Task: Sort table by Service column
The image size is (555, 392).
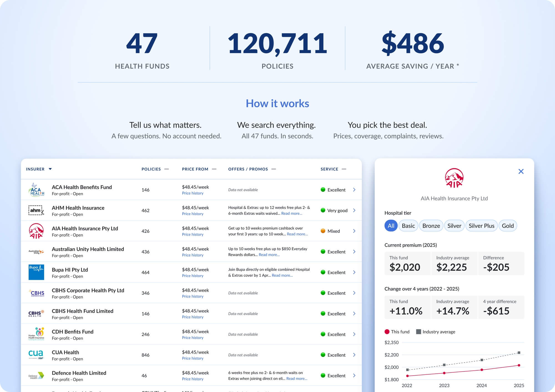Action: coord(333,169)
